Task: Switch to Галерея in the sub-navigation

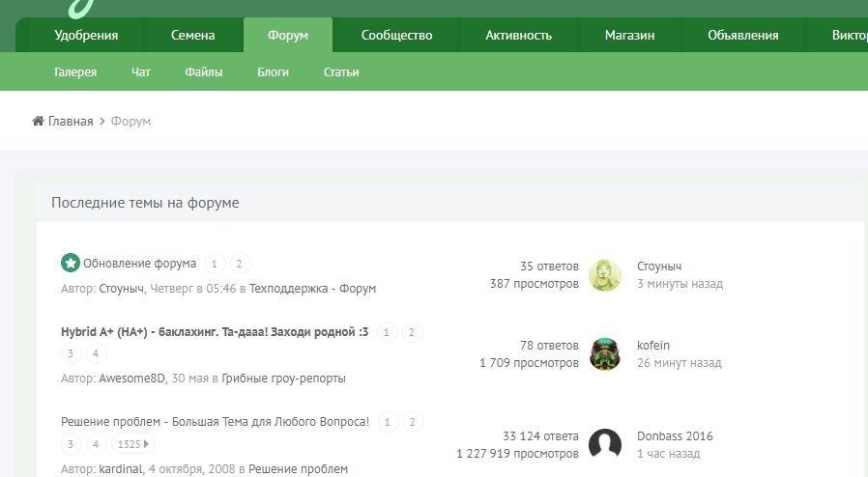Action: [75, 71]
